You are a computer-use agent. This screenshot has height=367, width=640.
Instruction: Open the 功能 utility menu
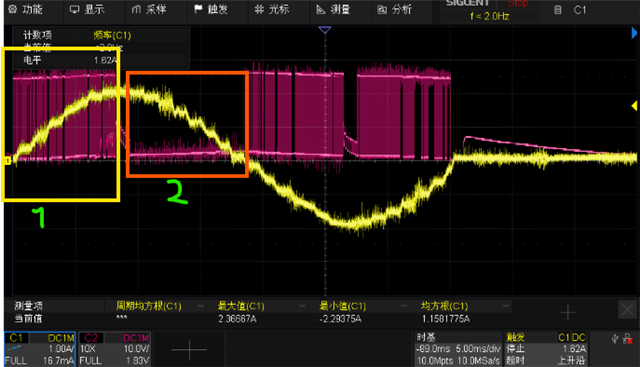[26, 9]
